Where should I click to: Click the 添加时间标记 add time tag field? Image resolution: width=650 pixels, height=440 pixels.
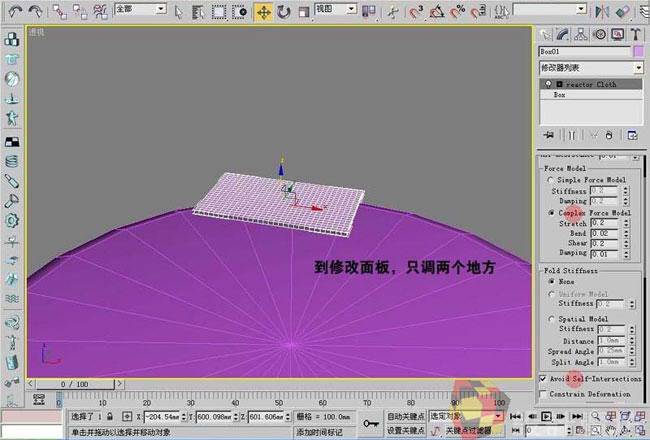tap(325, 432)
